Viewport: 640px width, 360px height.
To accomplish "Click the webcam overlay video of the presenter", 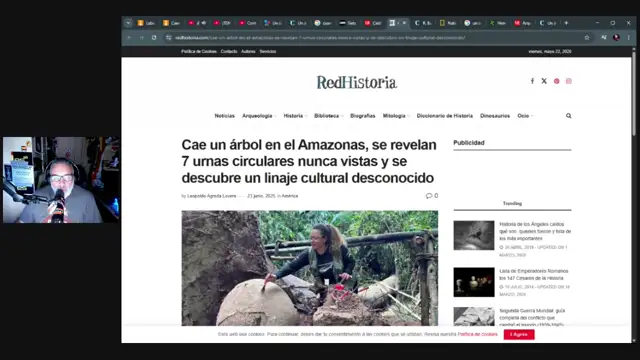I will point(61,180).
